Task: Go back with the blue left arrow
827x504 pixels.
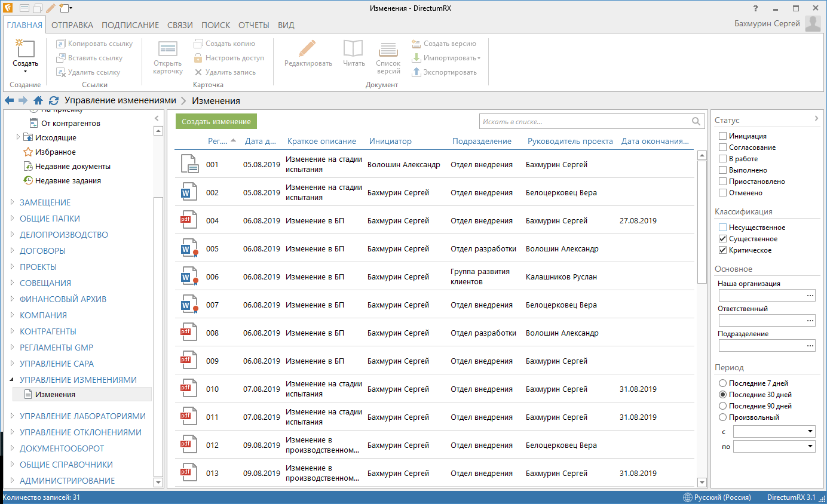Action: (10, 100)
